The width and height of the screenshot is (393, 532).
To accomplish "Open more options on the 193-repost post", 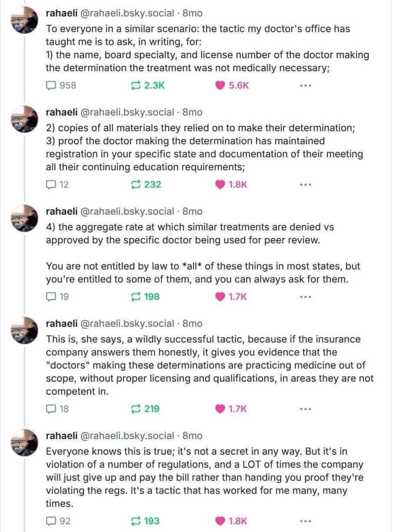I will tap(305, 521).
